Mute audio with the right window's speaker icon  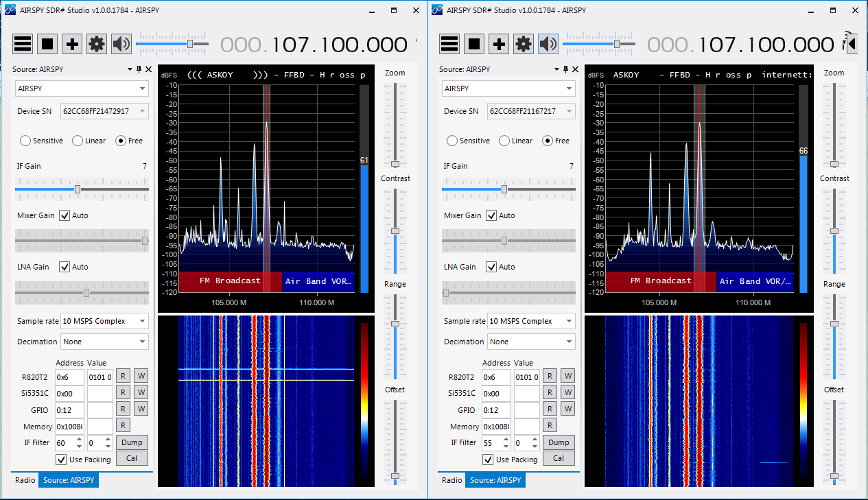click(x=548, y=45)
